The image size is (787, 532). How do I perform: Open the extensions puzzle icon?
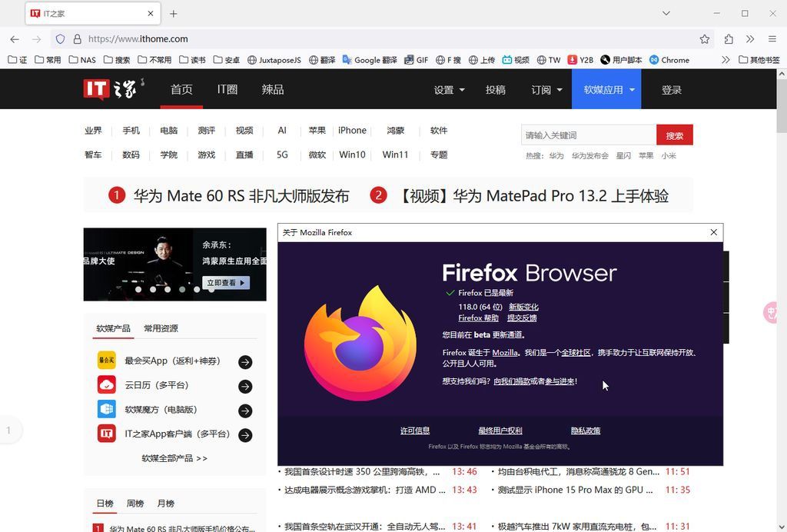click(x=729, y=39)
